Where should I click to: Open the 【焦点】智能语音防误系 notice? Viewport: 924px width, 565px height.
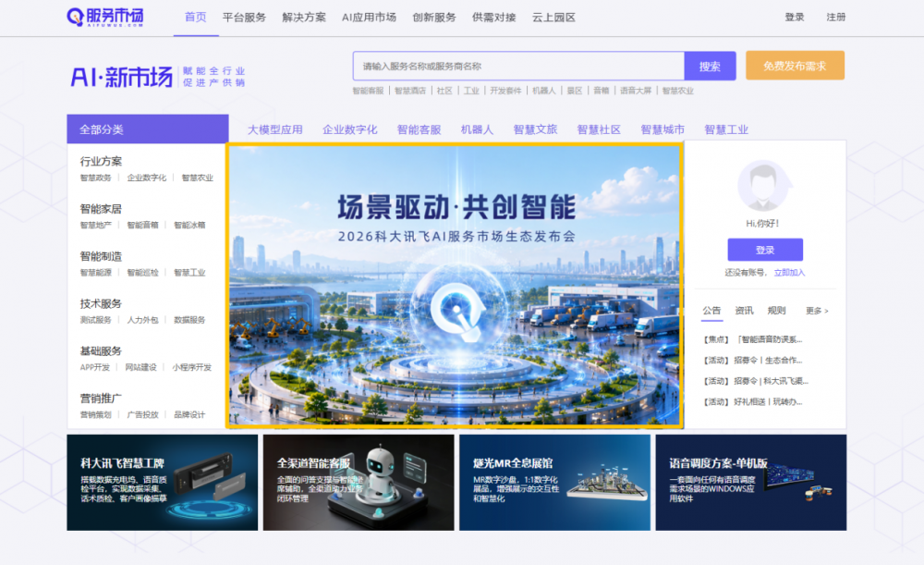752,339
